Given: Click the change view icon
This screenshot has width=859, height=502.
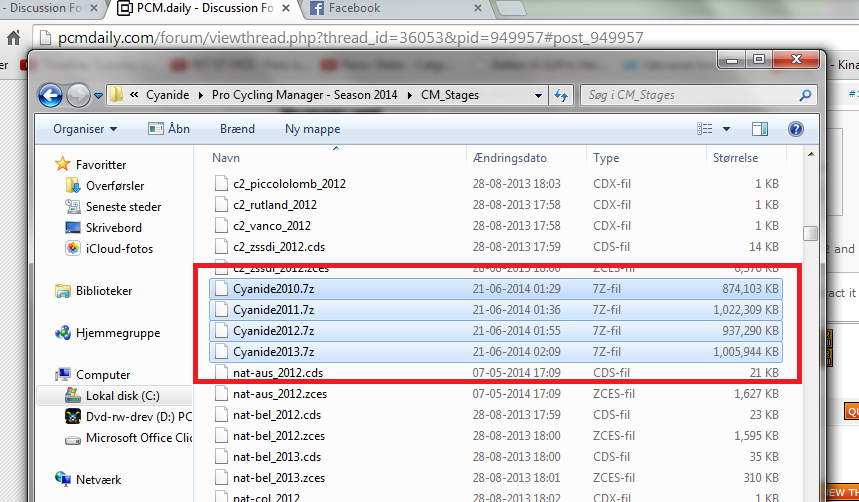Looking at the screenshot, I should click(x=704, y=129).
